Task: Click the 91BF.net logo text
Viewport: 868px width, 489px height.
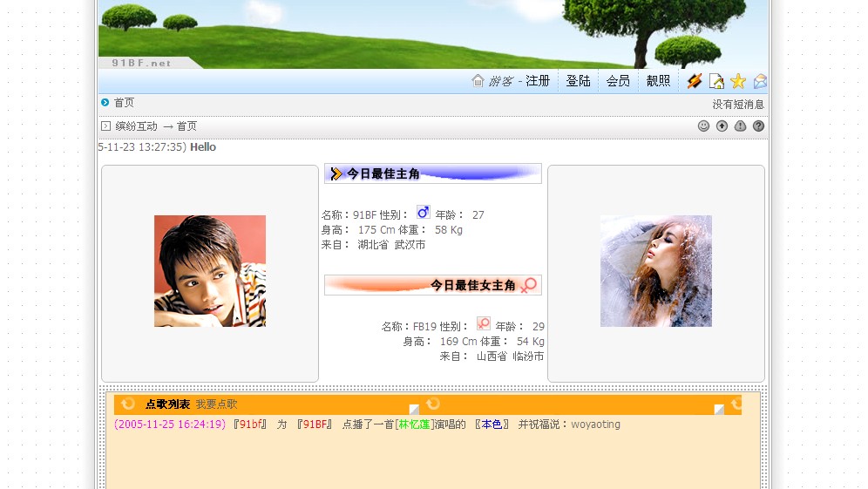Action: pos(142,63)
